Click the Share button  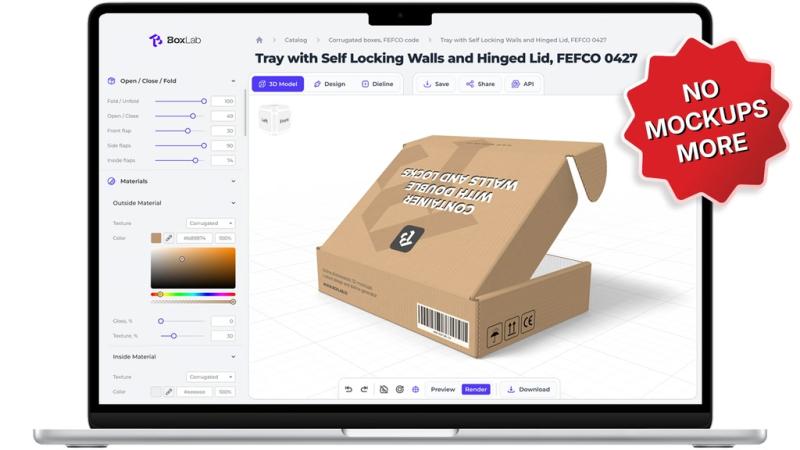480,84
